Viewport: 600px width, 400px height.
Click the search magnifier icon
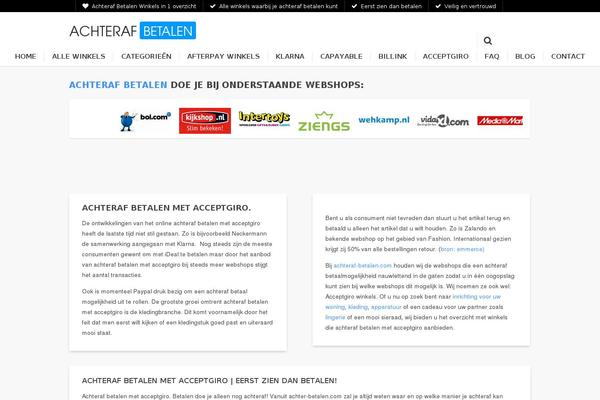click(x=488, y=41)
